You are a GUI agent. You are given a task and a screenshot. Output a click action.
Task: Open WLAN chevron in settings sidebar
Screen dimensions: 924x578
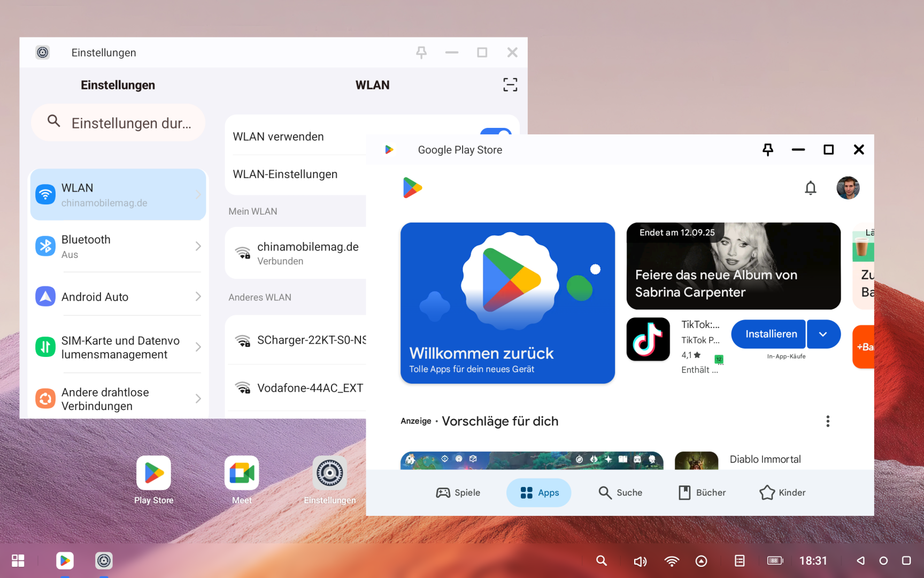(198, 194)
